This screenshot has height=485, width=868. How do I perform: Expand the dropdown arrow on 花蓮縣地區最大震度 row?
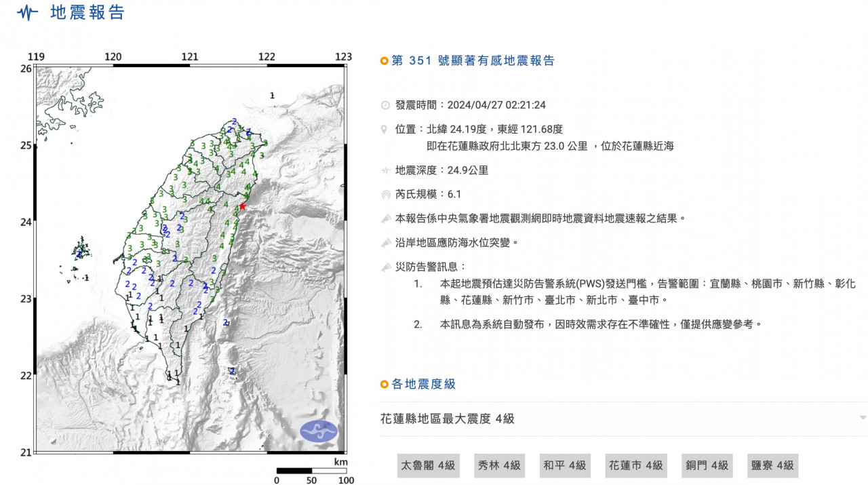pyautogui.click(x=862, y=418)
